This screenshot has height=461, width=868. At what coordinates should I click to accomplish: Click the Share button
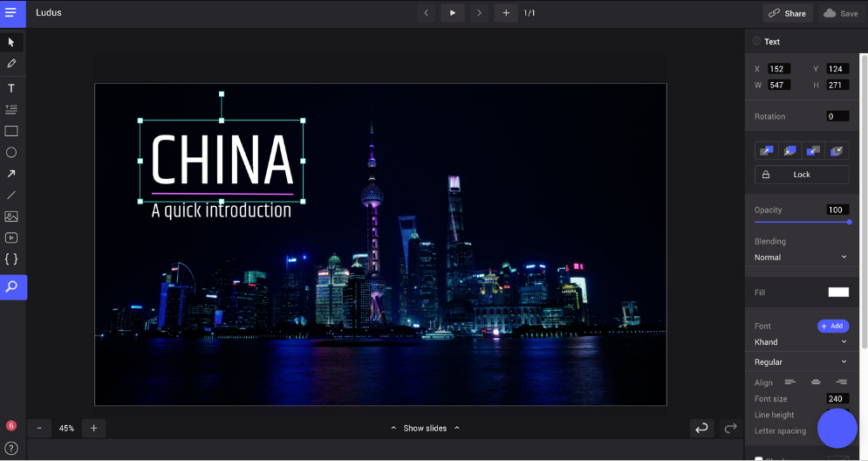(787, 13)
